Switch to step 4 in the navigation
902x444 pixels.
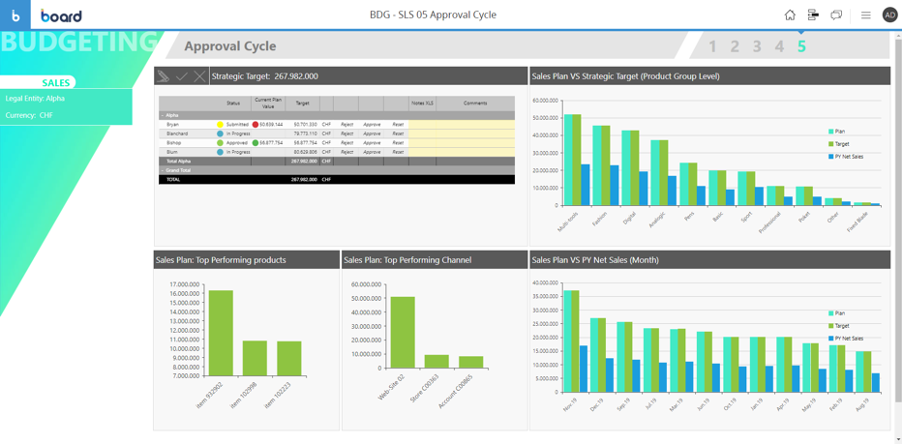coord(779,46)
